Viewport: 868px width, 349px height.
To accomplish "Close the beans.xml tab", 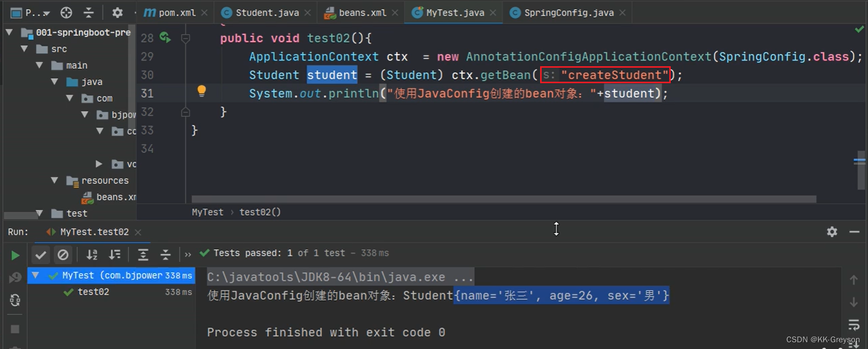I will pyautogui.click(x=395, y=12).
